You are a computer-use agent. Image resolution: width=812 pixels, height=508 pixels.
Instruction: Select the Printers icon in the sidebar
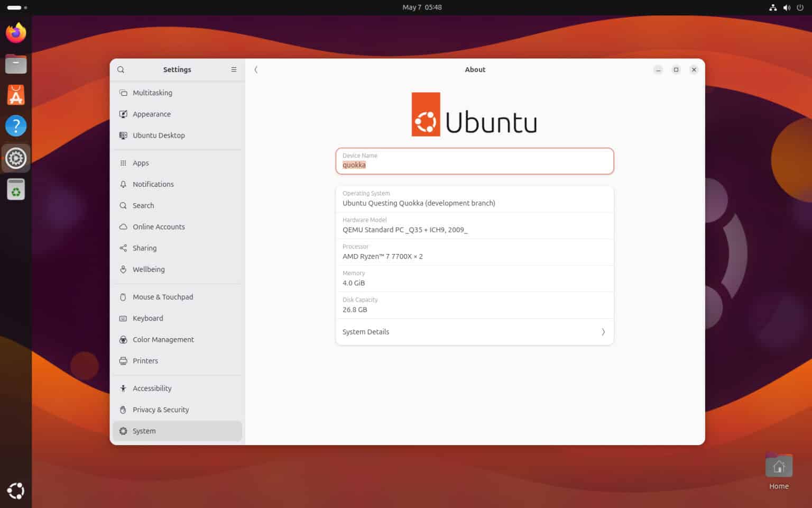pos(123,360)
